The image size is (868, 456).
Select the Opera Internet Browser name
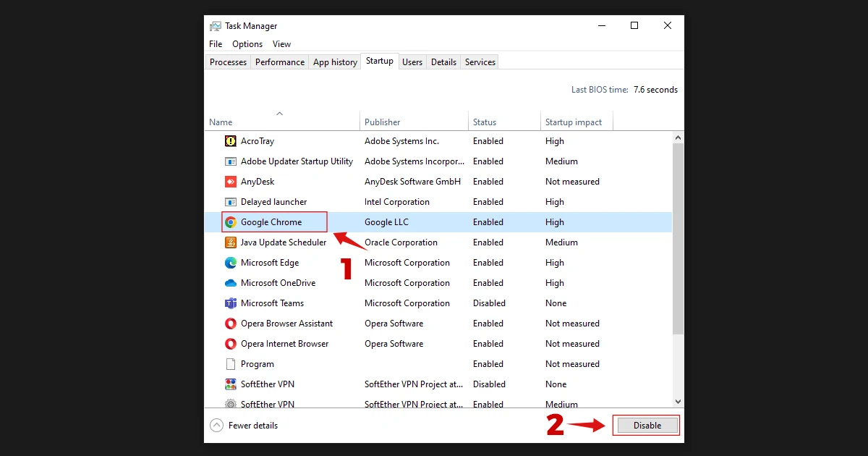click(285, 344)
